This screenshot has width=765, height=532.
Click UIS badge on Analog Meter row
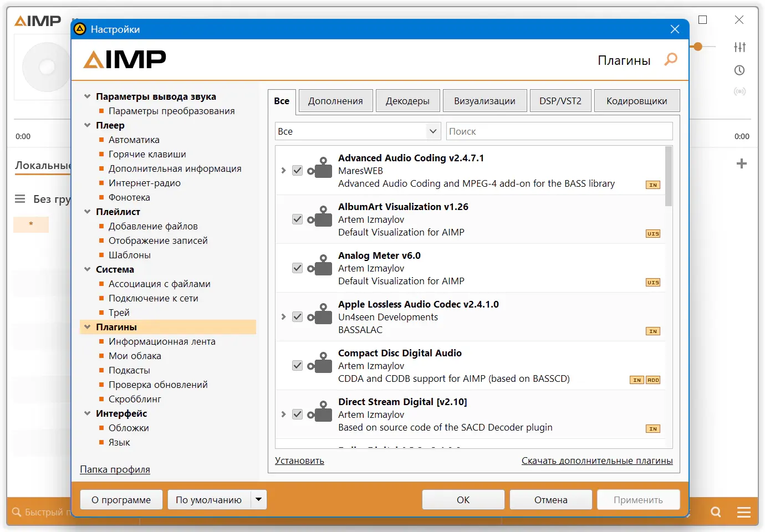point(653,283)
